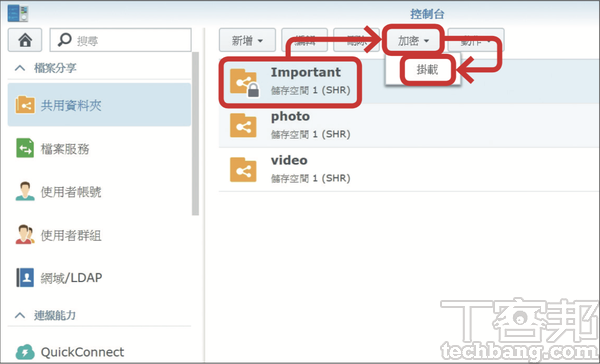
Task: Open the 加密 dropdown button
Action: 413,40
